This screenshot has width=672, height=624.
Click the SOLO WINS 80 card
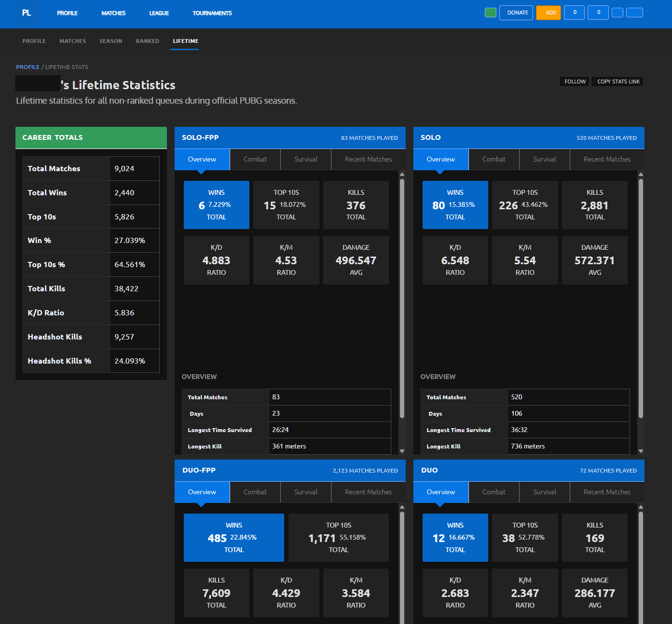(455, 205)
